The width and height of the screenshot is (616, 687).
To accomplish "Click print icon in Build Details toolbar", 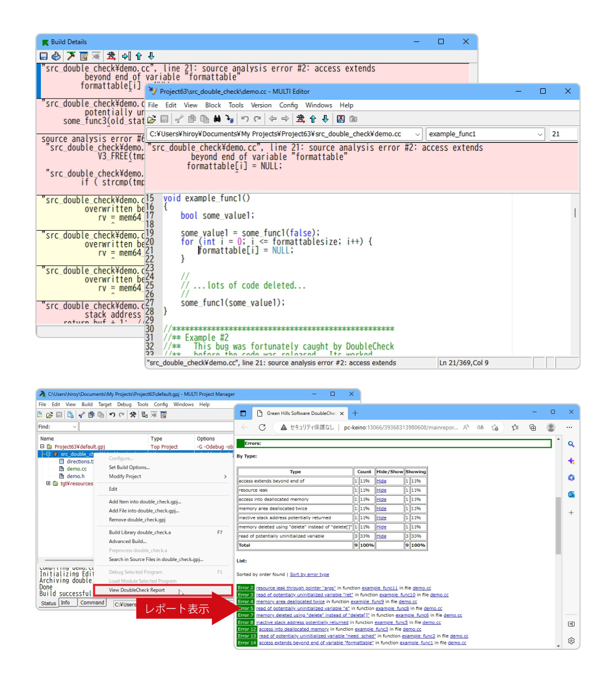I will click(56, 56).
